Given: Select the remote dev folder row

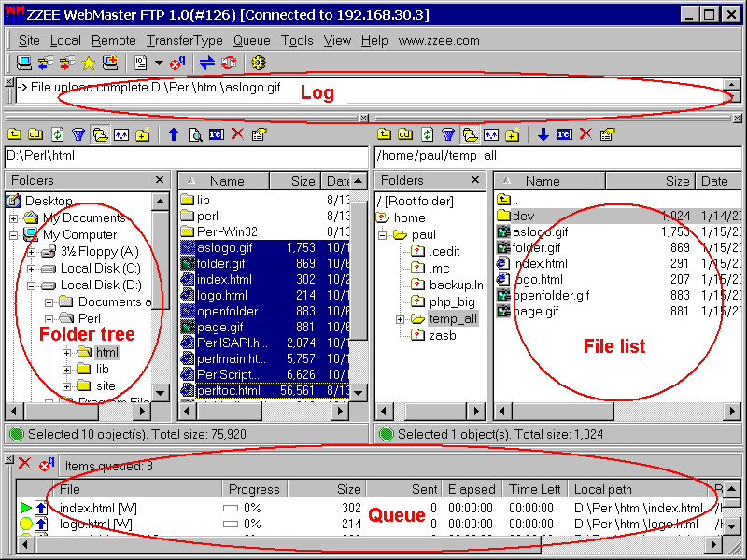Looking at the screenshot, I should 618,216.
